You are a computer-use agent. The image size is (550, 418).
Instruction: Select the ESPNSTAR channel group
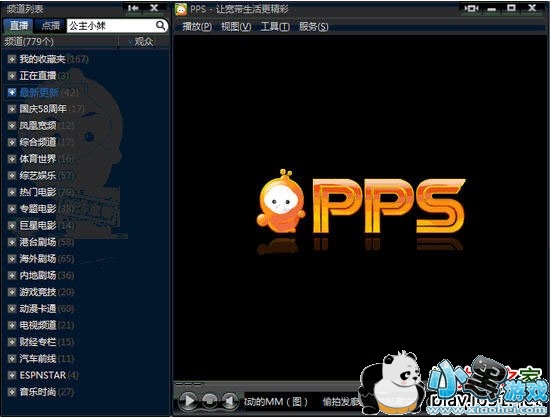click(43, 375)
